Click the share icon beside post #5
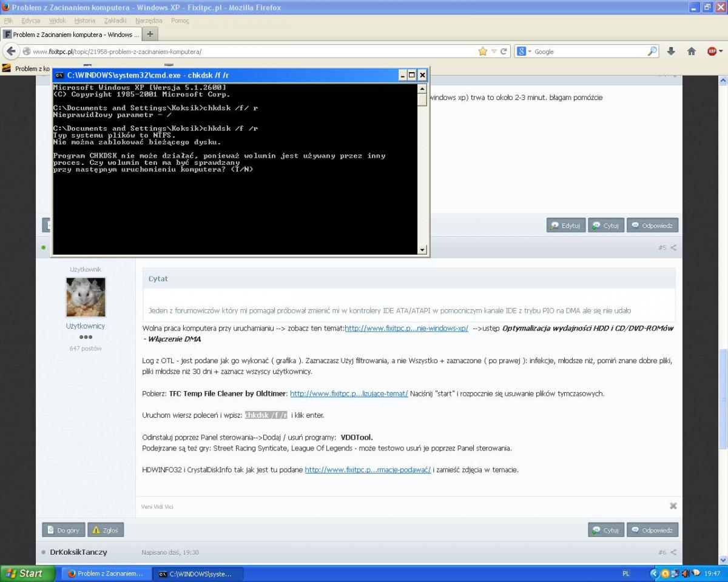 pyautogui.click(x=673, y=247)
